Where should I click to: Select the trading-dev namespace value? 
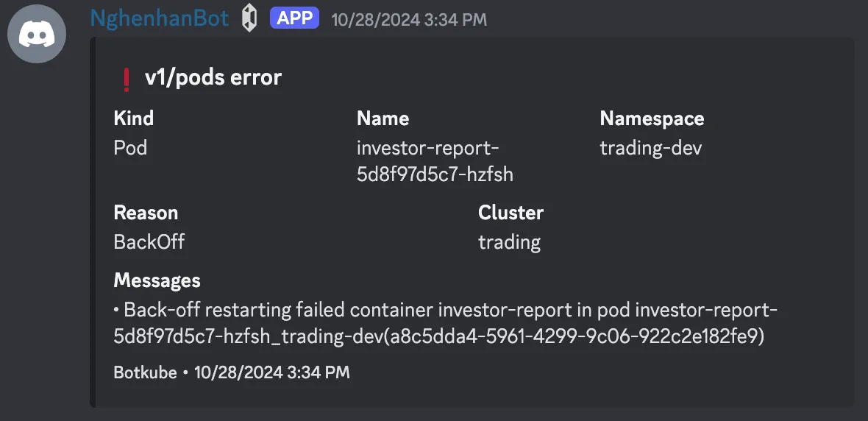click(x=651, y=148)
